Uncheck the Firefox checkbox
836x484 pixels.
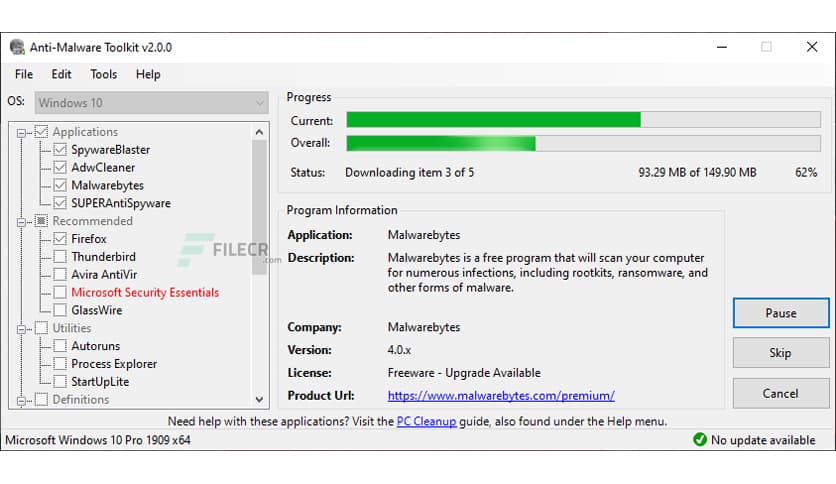[60, 239]
